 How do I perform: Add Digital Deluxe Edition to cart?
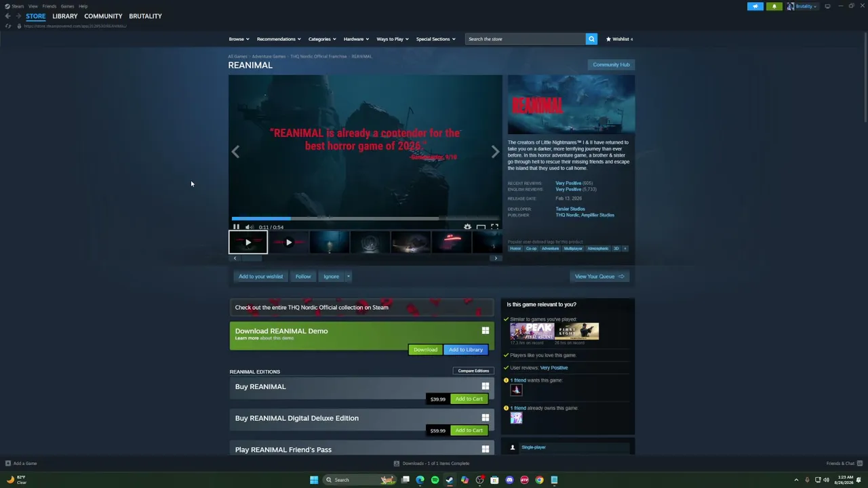[469, 430]
